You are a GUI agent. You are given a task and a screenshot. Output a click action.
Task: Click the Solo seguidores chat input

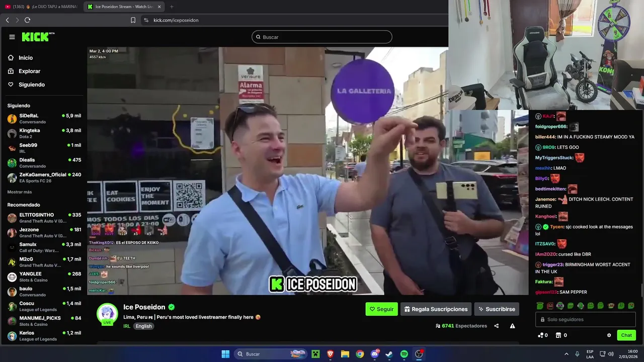(586, 319)
